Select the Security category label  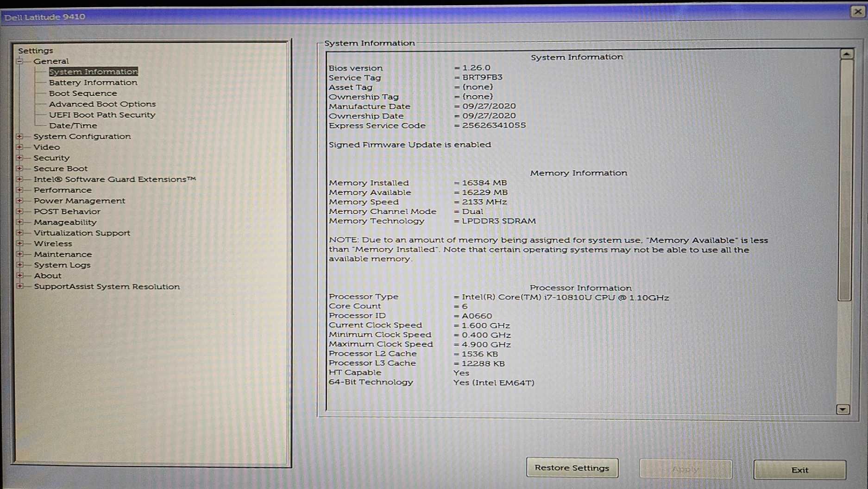click(x=51, y=158)
